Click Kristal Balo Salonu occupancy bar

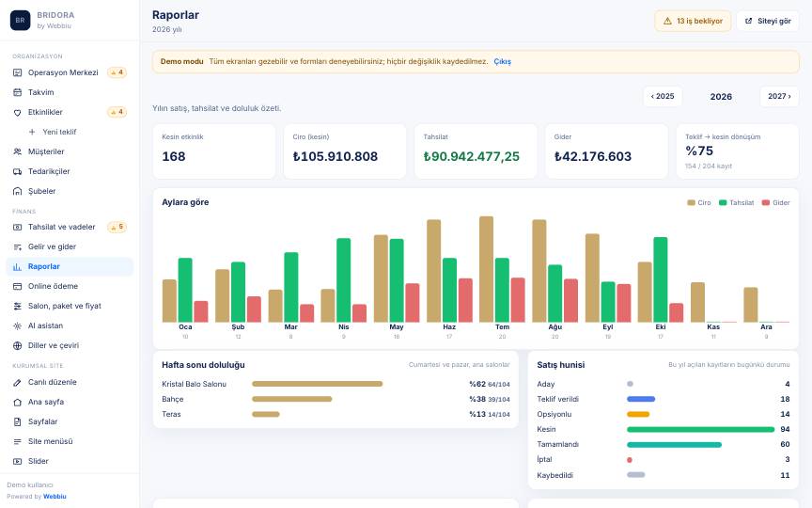(318, 384)
